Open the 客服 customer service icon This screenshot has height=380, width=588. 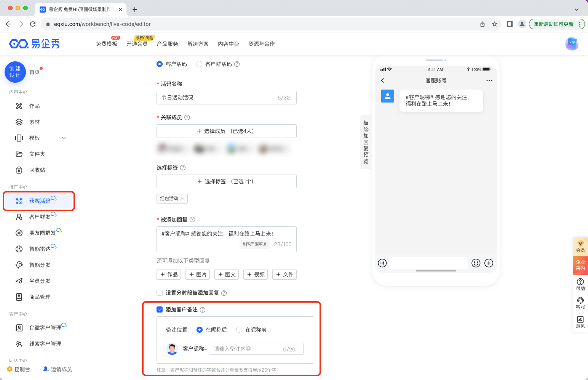point(580,303)
